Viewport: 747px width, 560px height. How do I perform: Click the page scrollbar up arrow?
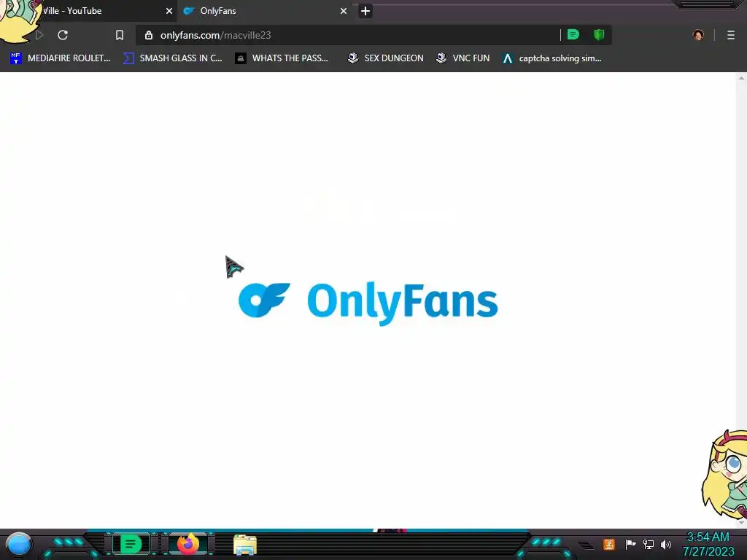point(741,78)
